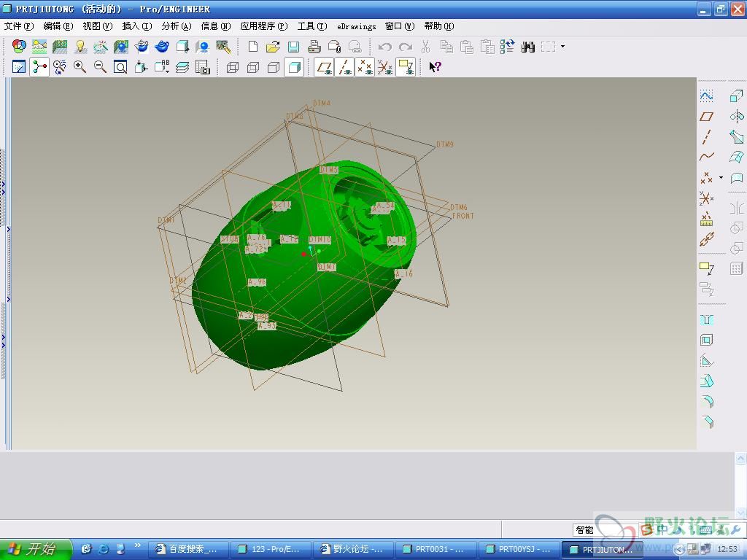Select the sketch tool in feature toolbar
747x560 pixels.
(x=706, y=96)
